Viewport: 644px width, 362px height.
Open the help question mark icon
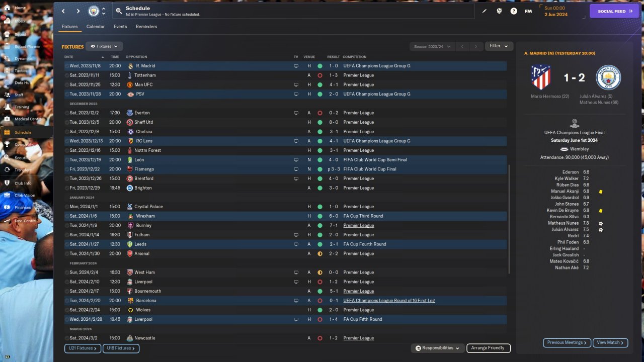(514, 11)
